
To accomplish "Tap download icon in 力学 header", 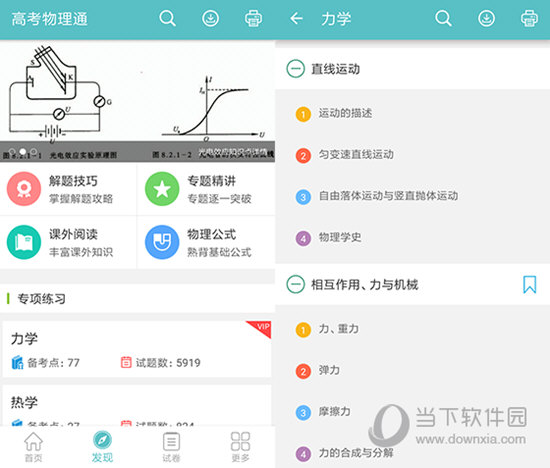I will [486, 18].
